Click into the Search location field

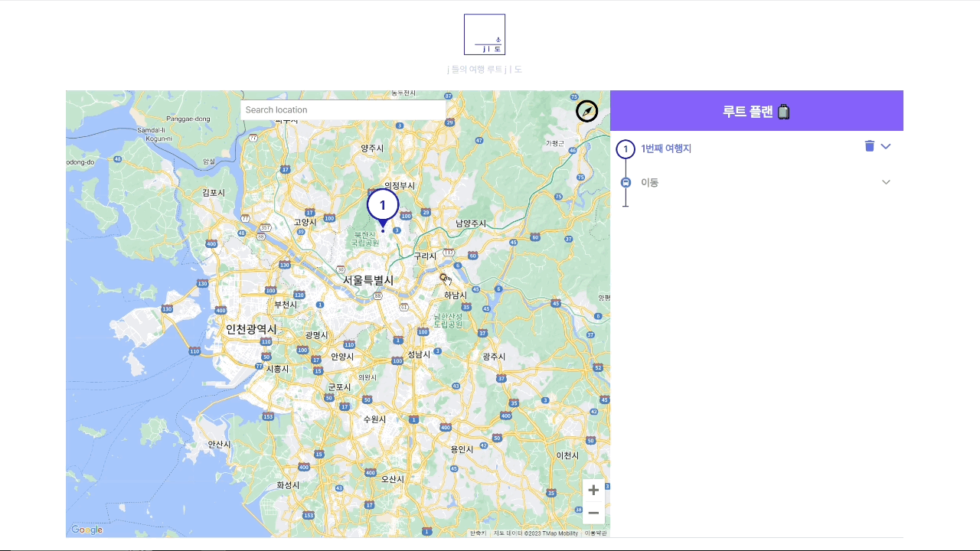343,110
